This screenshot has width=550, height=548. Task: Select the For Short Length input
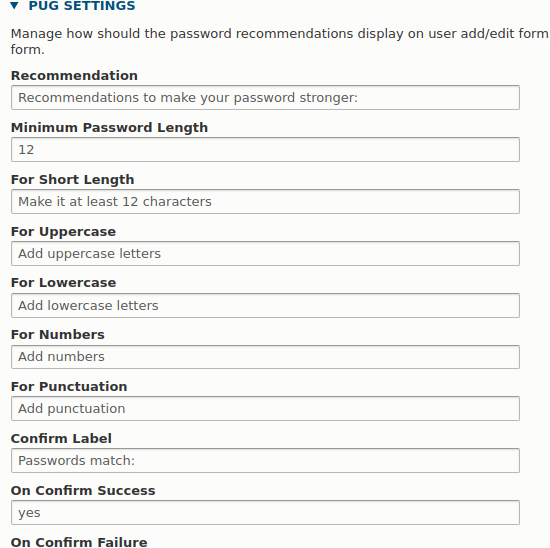pos(265,201)
